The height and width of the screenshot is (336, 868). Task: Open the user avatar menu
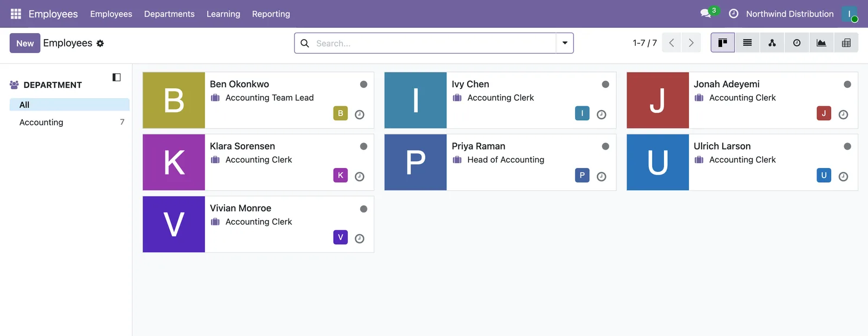click(850, 14)
